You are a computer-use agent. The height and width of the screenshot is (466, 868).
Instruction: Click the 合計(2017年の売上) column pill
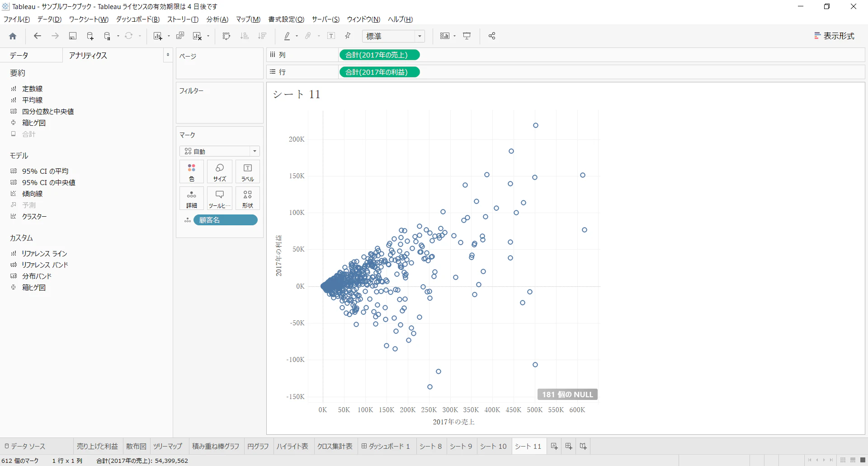[x=379, y=55]
